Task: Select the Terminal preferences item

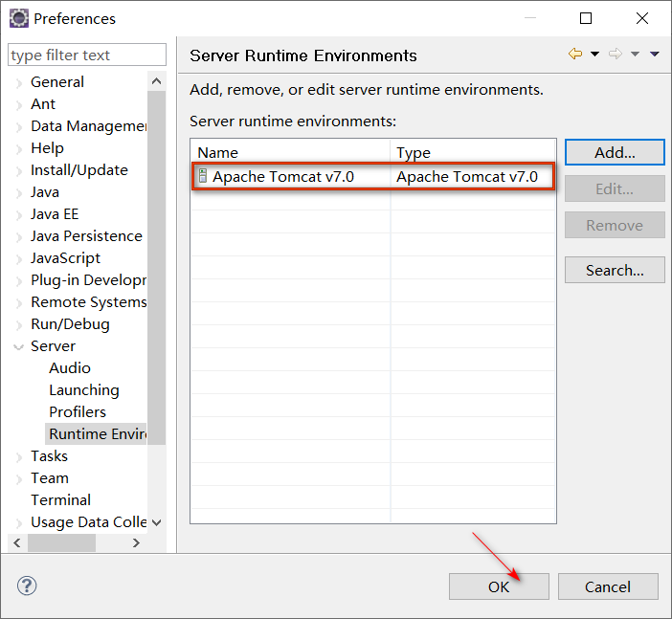Action: (x=60, y=500)
